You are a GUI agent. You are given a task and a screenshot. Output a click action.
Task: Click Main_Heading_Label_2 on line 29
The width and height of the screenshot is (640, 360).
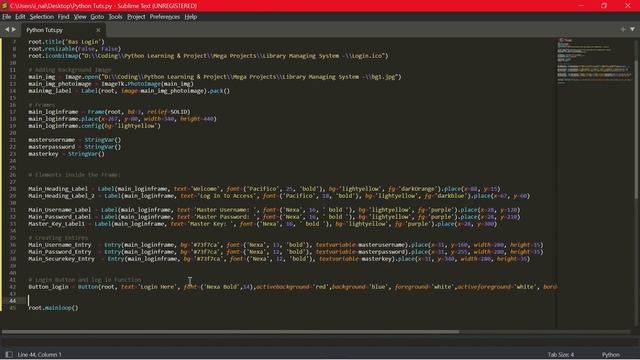tap(61, 196)
